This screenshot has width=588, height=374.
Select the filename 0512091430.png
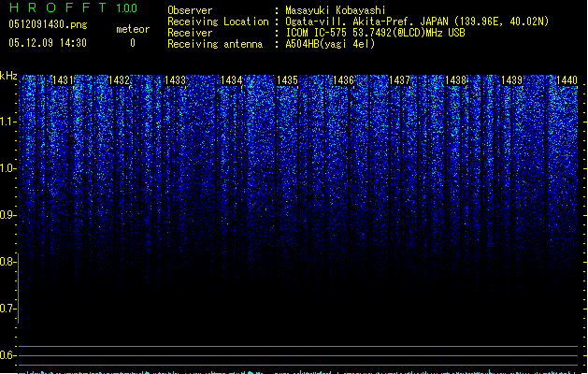pos(48,24)
